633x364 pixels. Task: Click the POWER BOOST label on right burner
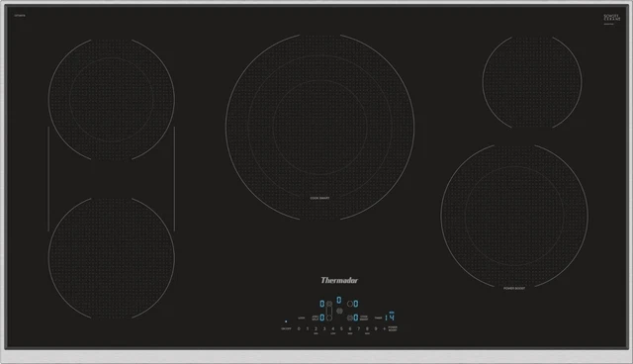(x=514, y=288)
